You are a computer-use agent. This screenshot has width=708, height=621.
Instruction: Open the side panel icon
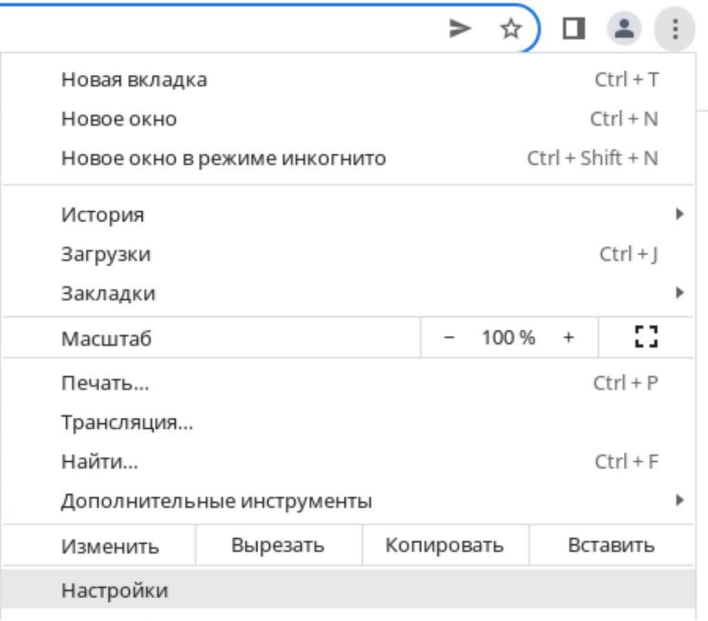tap(573, 29)
